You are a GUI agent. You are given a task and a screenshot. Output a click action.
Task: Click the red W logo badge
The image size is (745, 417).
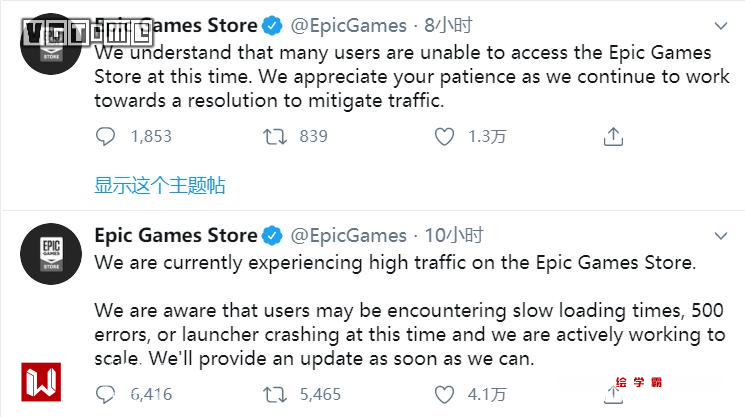point(43,384)
